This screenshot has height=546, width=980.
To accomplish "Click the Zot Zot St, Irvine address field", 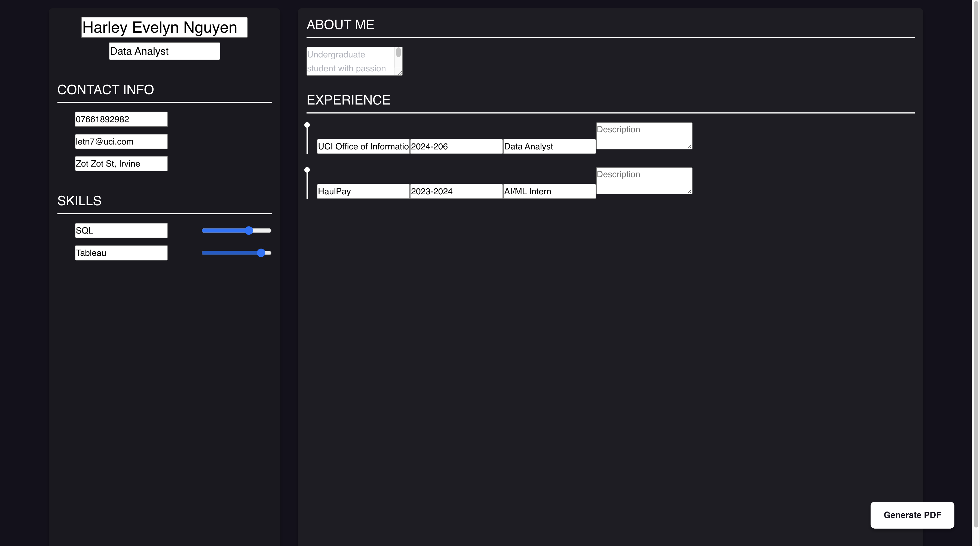I will [121, 164].
